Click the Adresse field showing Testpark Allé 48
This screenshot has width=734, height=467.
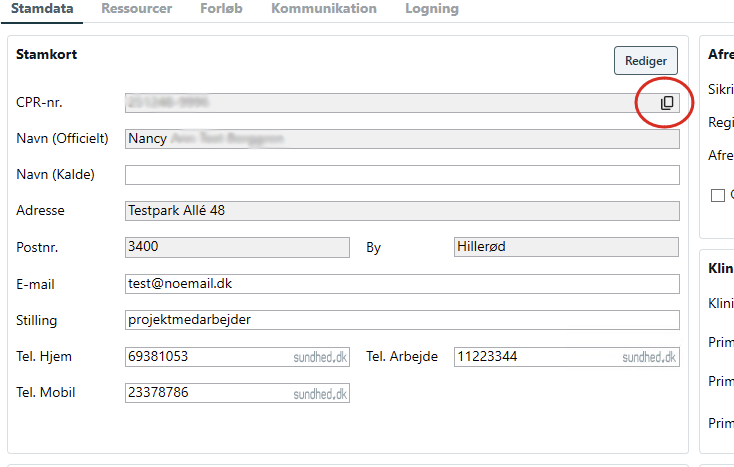(x=401, y=211)
